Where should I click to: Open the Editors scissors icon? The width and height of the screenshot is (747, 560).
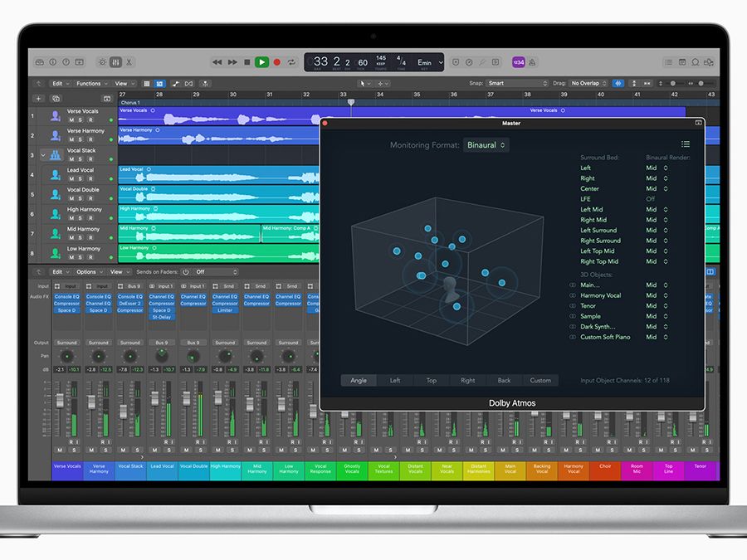[x=129, y=62]
